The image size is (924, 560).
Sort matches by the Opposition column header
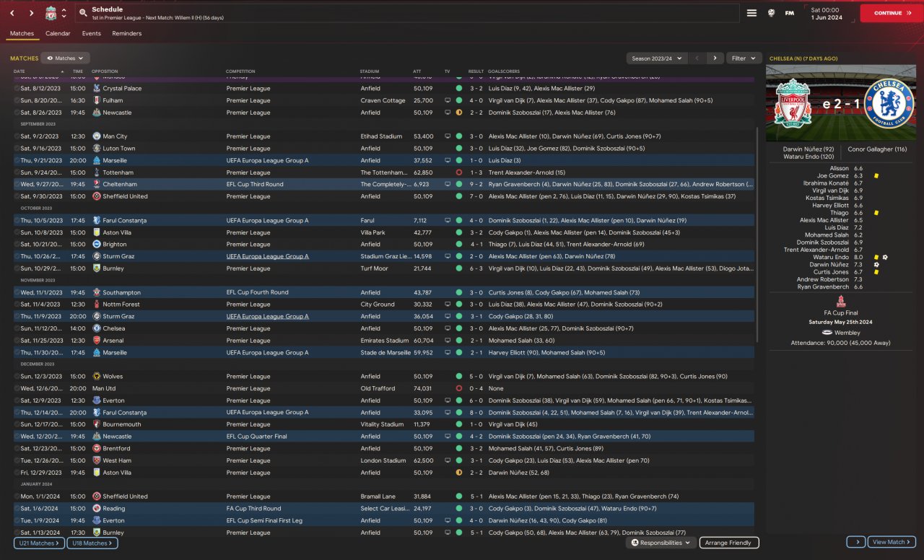point(105,71)
